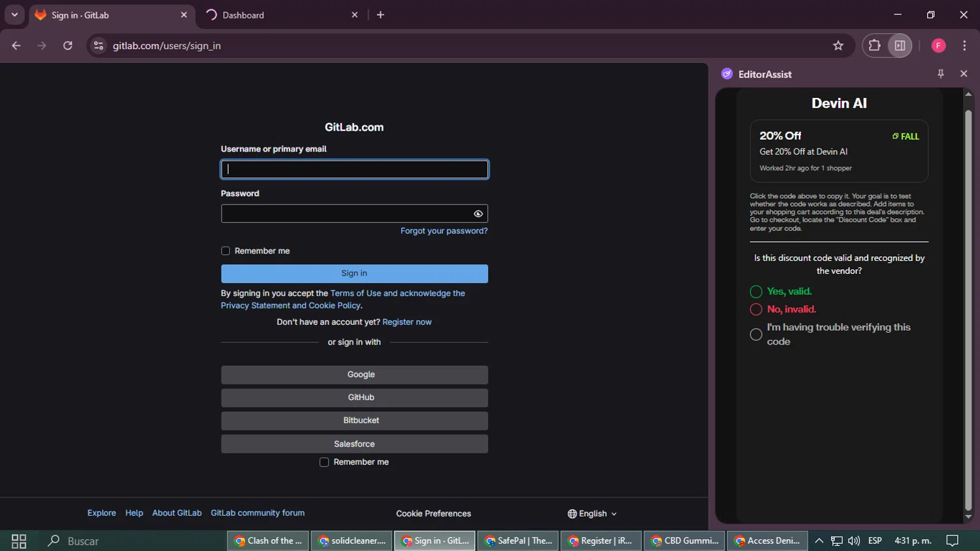980x551 pixels.
Task: Open Cookie Preferences
Action: pos(433,514)
